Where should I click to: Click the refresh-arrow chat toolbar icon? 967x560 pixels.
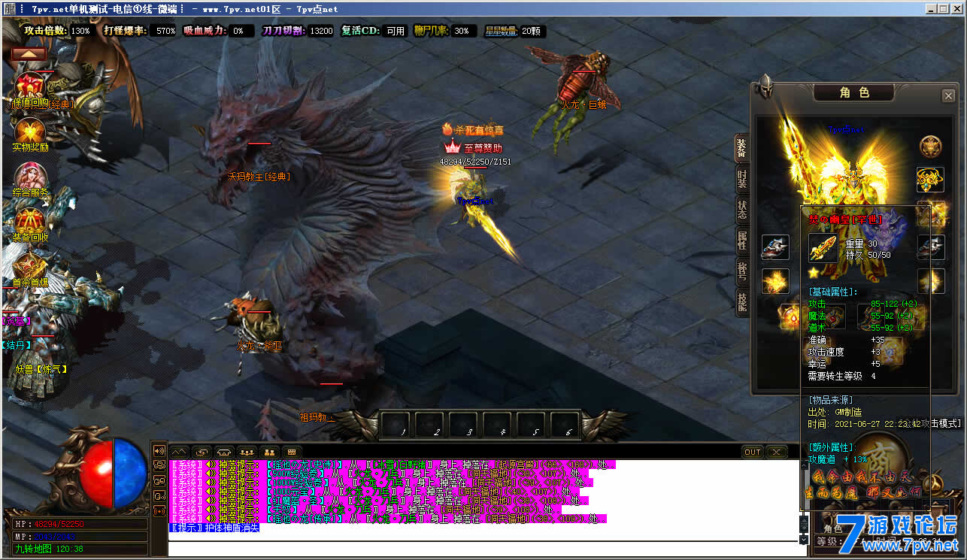point(202,452)
